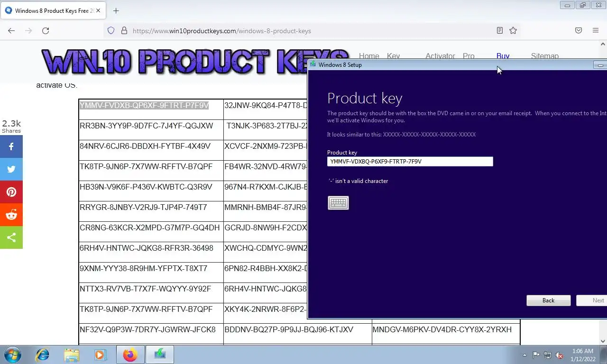Open Internet Explorer from the taskbar

[x=43, y=355]
